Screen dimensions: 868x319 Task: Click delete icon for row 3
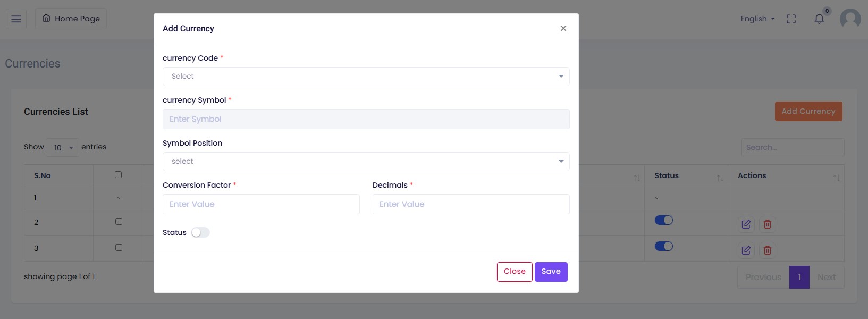coord(767,250)
